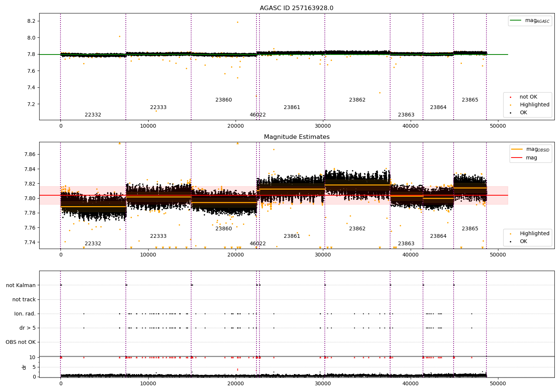Image resolution: width=560 pixels, height=392 pixels.
Task: Select mag OBSID legend entry in middle plot
Action: pos(531,149)
